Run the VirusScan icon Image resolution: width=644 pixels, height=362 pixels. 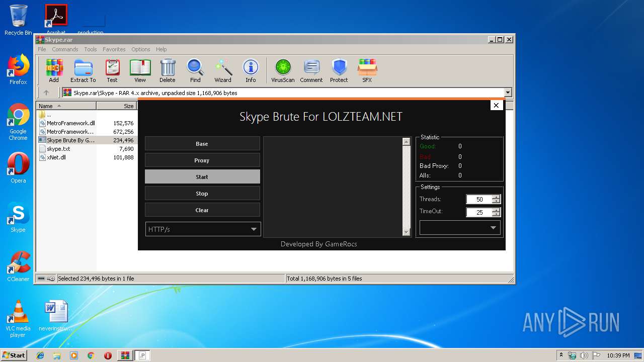pyautogui.click(x=283, y=70)
